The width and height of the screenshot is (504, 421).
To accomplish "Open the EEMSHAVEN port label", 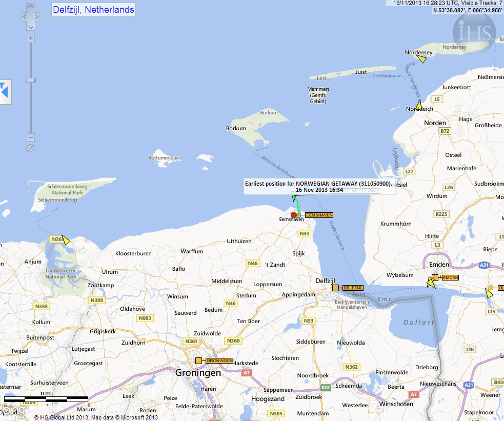I will [x=319, y=215].
